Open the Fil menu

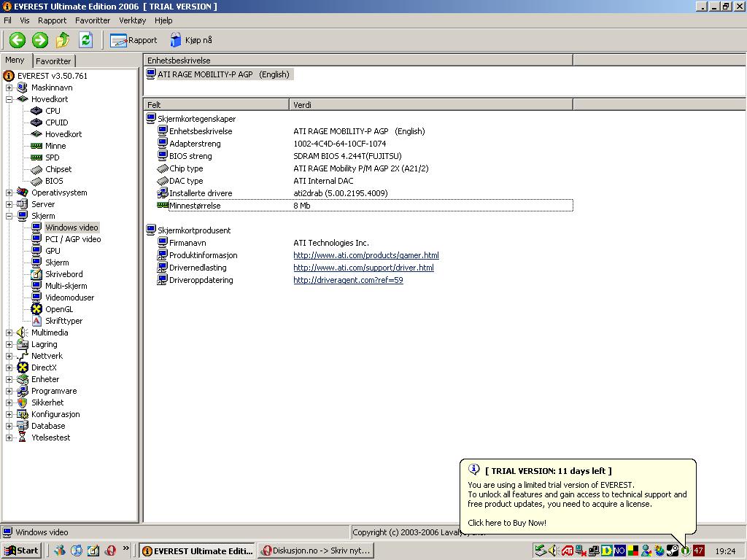click(x=7, y=20)
